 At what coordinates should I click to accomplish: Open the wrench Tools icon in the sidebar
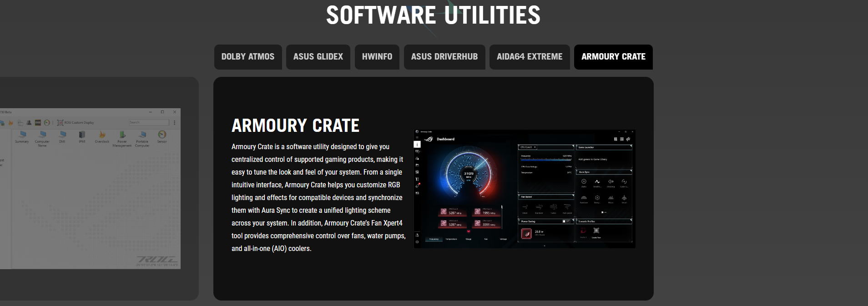[417, 179]
